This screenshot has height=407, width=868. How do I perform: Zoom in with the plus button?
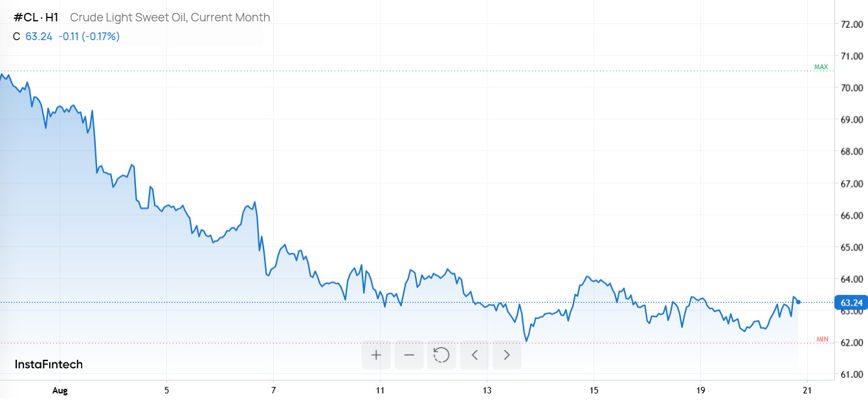[376, 355]
